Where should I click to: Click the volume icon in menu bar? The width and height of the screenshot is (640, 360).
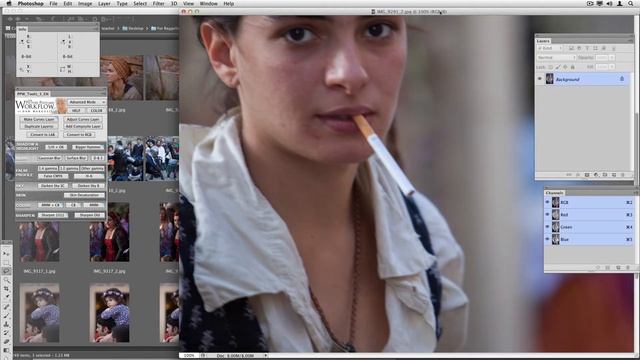click(610, 4)
